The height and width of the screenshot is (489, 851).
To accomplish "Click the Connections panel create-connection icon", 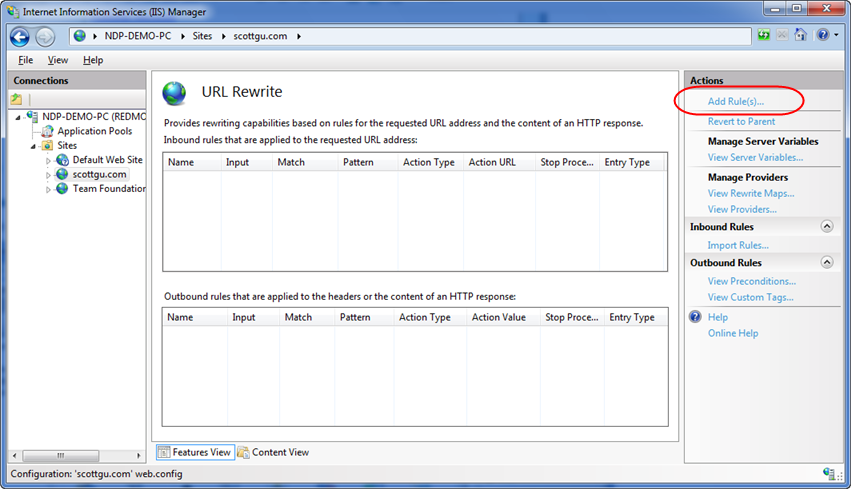I will click(x=16, y=99).
